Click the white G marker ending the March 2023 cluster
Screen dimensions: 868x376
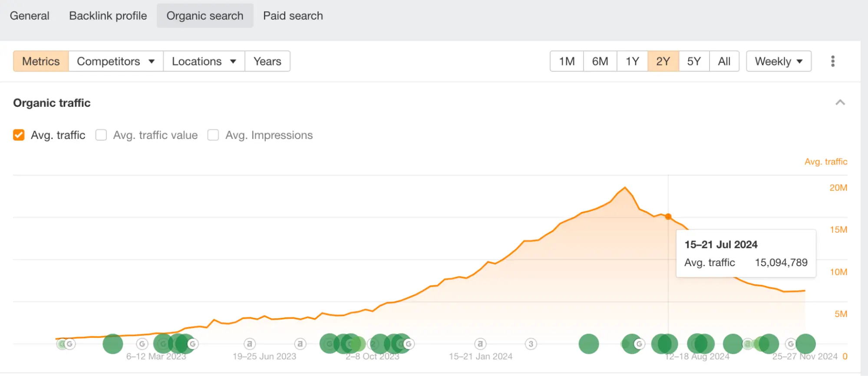193,344
